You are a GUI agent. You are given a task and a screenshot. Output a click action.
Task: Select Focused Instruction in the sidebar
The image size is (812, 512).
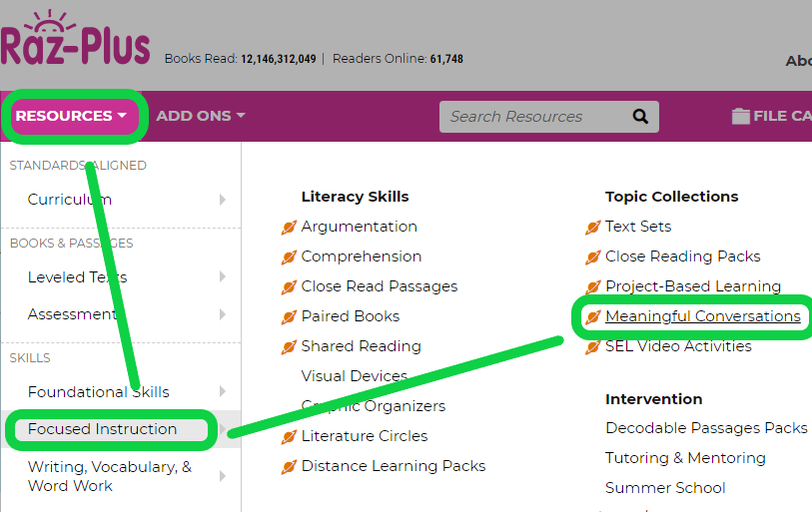[102, 429]
